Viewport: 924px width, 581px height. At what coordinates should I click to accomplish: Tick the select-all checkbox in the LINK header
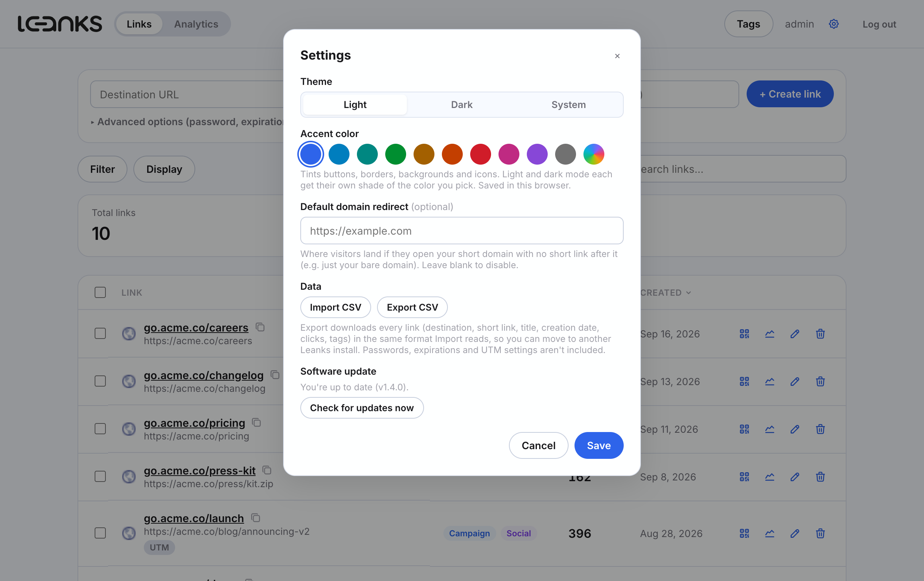click(100, 292)
